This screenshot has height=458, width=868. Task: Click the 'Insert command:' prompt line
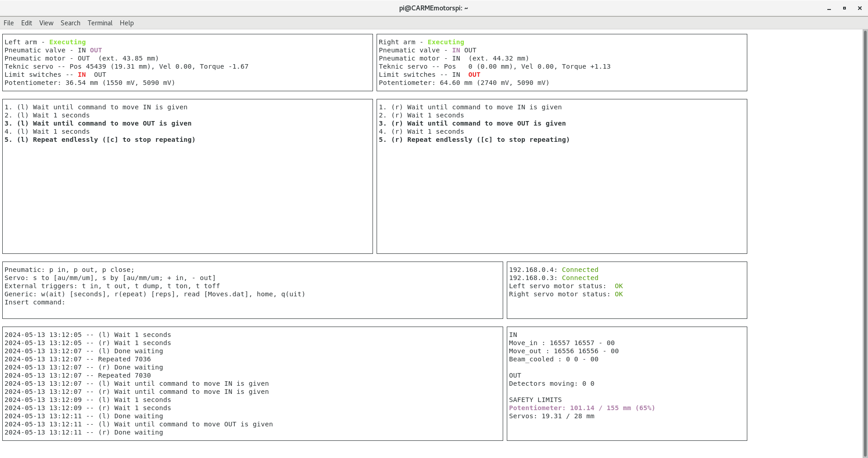click(35, 302)
